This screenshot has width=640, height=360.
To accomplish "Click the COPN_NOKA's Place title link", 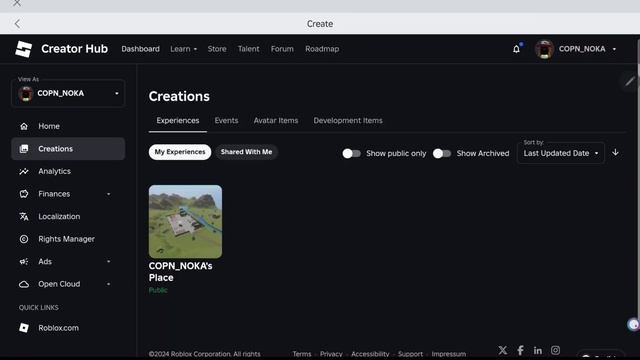I will pos(180,272).
